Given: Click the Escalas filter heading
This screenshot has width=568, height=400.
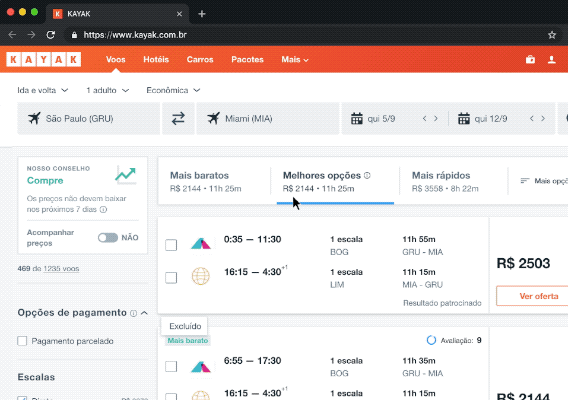Looking at the screenshot, I should point(36,377).
